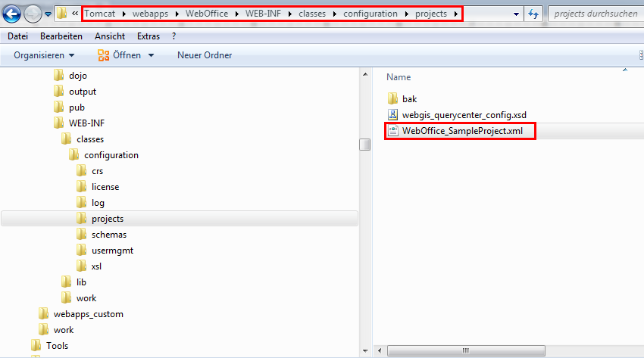Click the dojo folder icon in tree
The height and width of the screenshot is (358, 644).
(59, 76)
